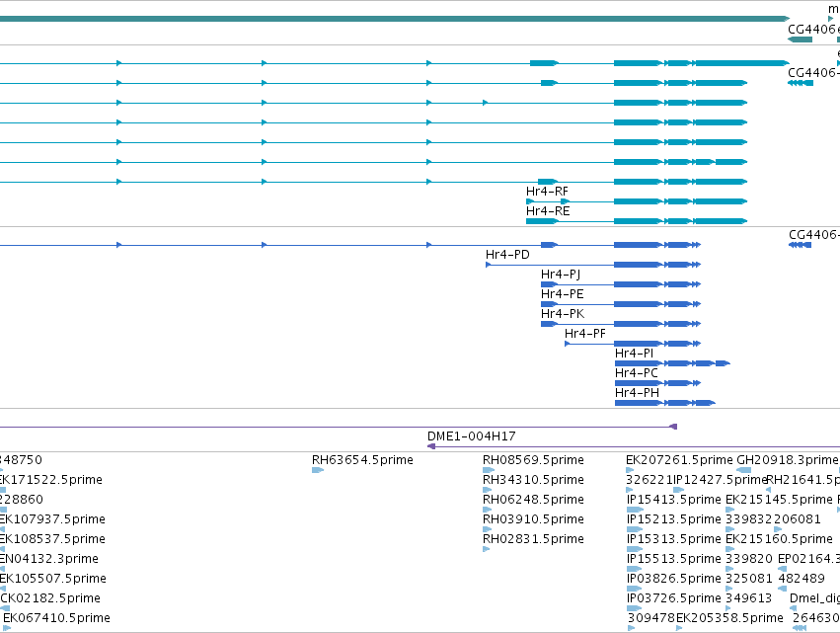Image resolution: width=840 pixels, height=633 pixels.
Task: Select the EK215160.5prime EST label
Action: 779,538
